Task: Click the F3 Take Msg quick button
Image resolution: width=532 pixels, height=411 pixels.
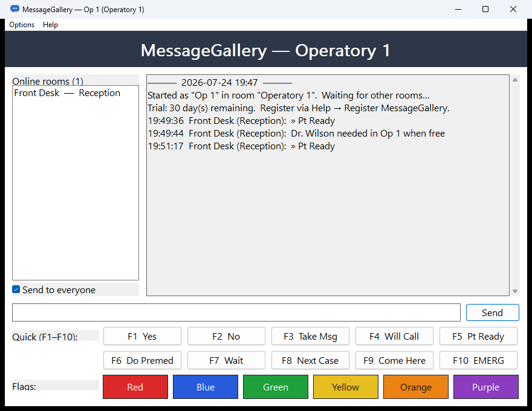Action: coord(311,336)
